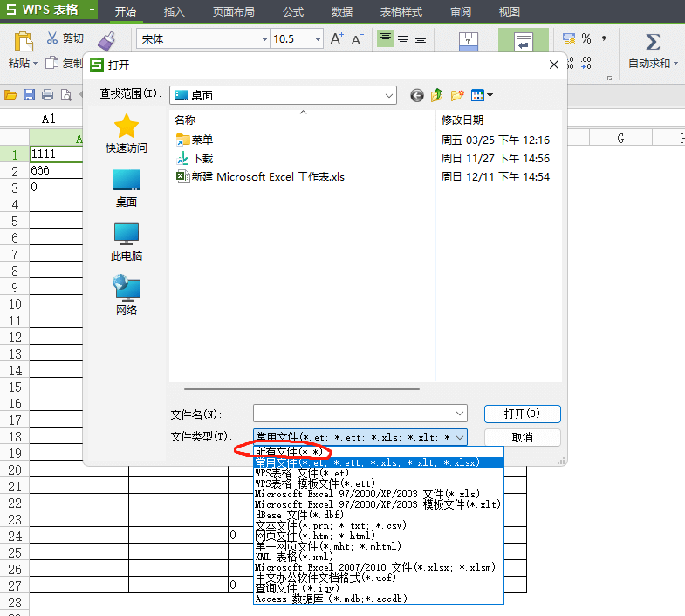Select Text files (*.prn; *.txt; *.csv) type

pos(331,525)
